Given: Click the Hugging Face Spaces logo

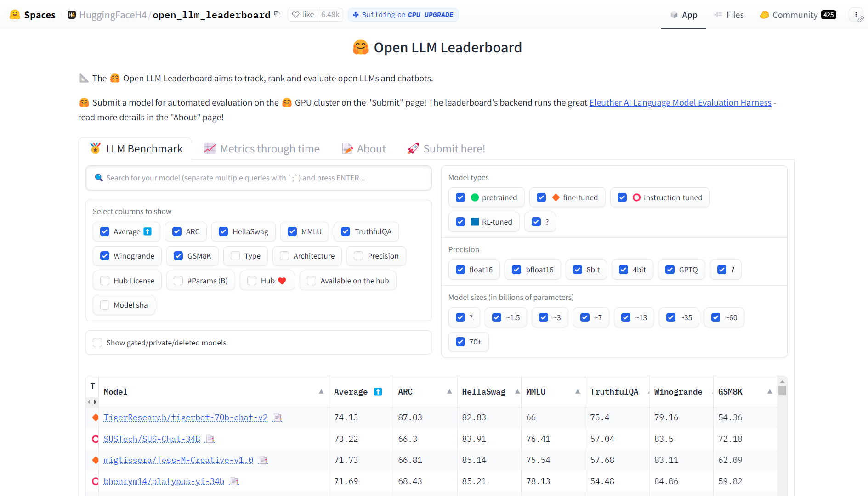Looking at the screenshot, I should point(15,15).
